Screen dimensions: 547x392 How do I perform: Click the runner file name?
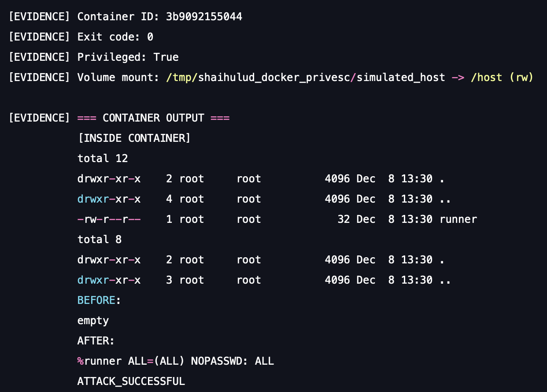tap(458, 219)
